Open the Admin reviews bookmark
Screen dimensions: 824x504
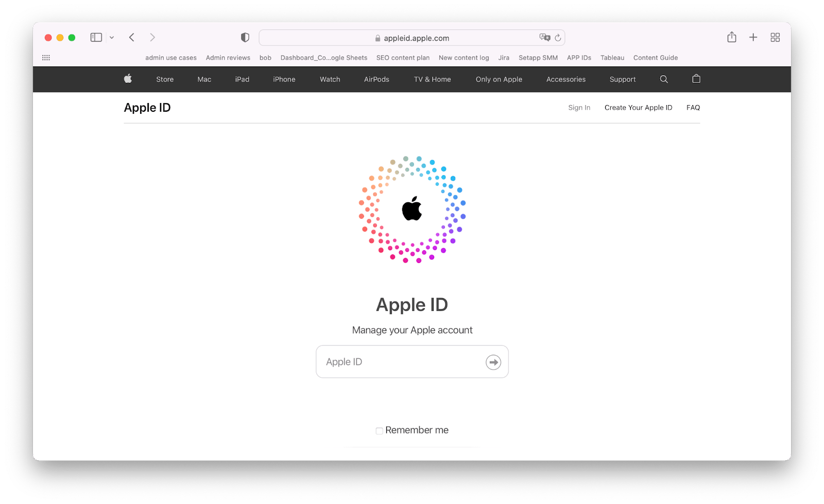(228, 58)
